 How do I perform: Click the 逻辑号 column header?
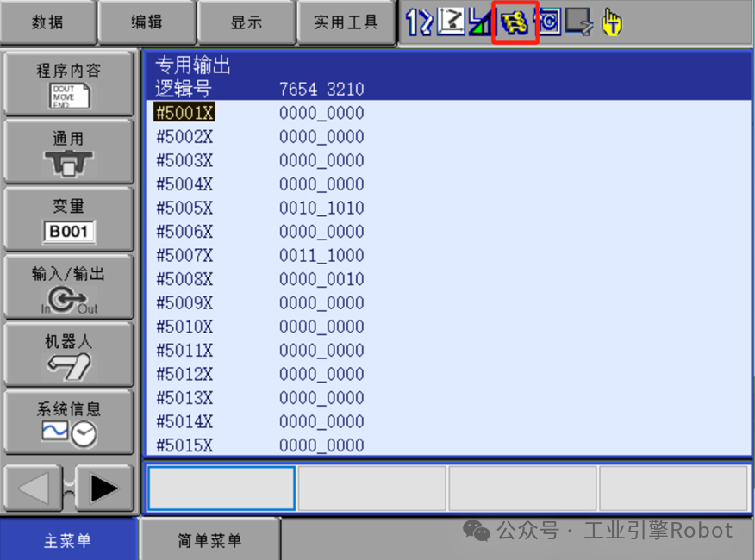point(184,89)
